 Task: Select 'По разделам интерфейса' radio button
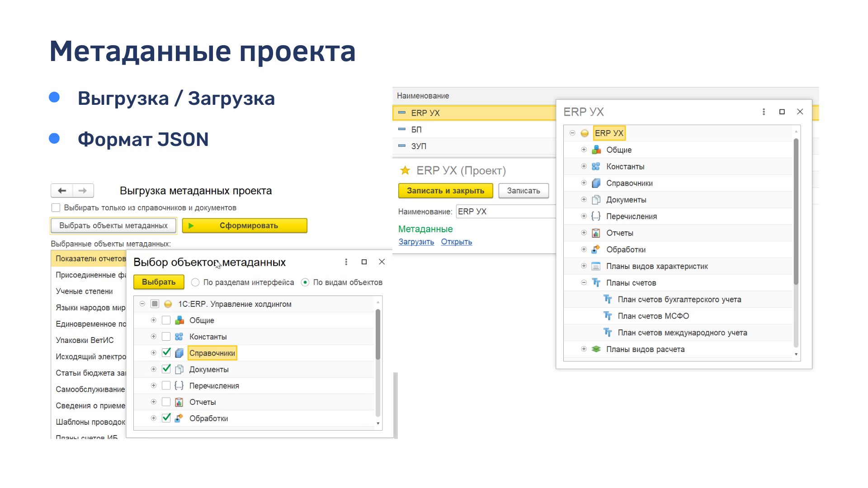coord(195,282)
